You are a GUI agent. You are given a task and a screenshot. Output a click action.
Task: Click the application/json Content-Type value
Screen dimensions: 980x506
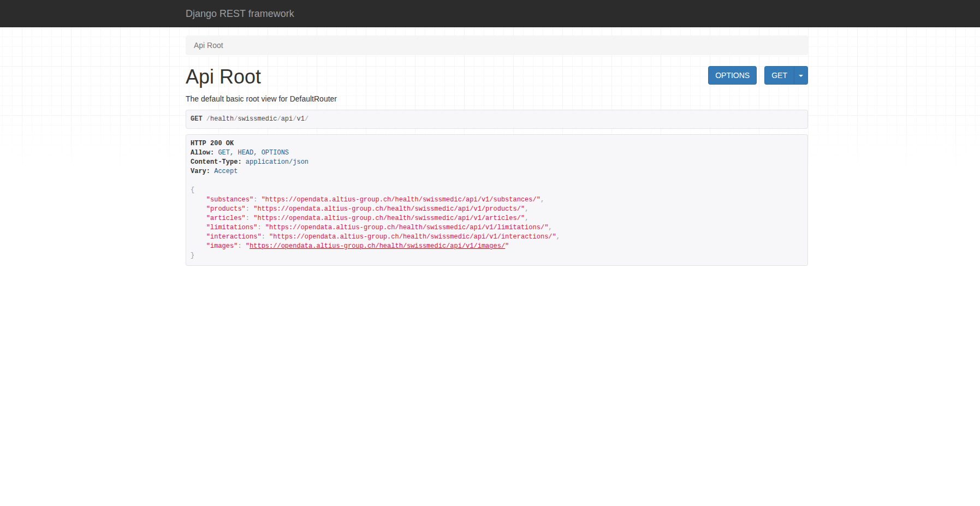(x=277, y=162)
